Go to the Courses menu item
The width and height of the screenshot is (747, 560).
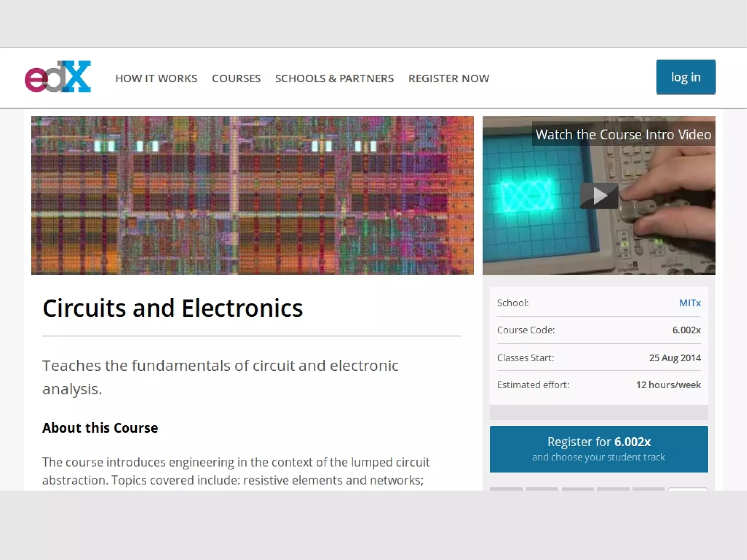(236, 78)
